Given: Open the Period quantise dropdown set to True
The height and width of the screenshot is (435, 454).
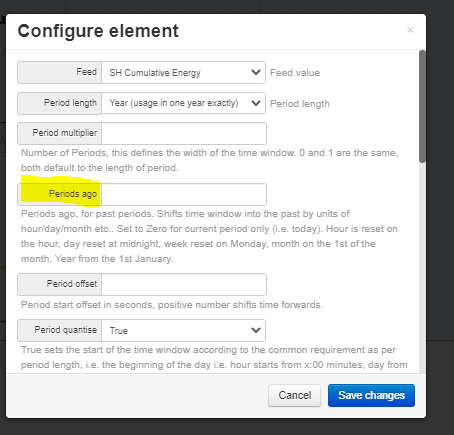Looking at the screenshot, I should [184, 330].
